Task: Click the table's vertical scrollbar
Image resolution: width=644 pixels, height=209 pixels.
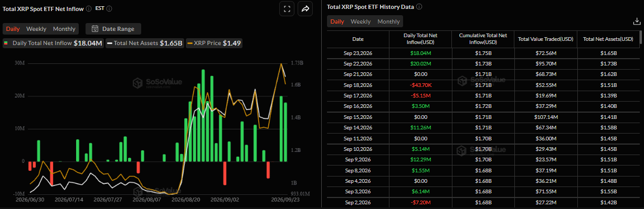Action: coord(640,38)
